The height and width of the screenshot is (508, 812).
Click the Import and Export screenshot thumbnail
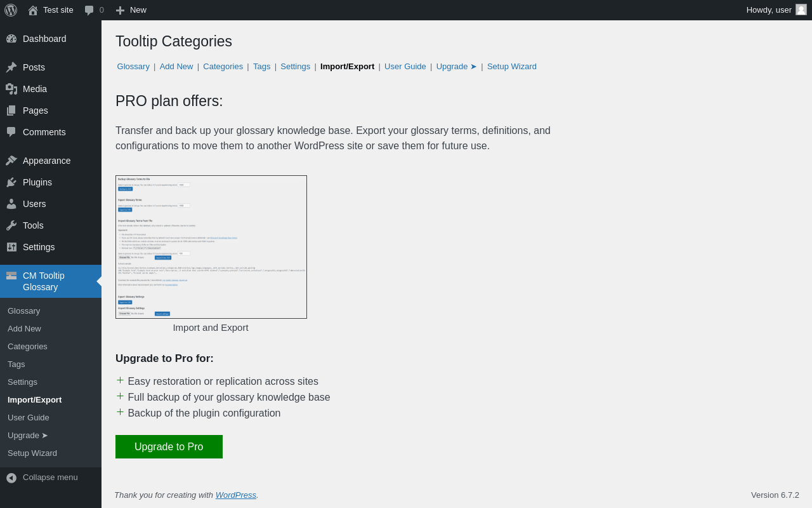tap(211, 247)
